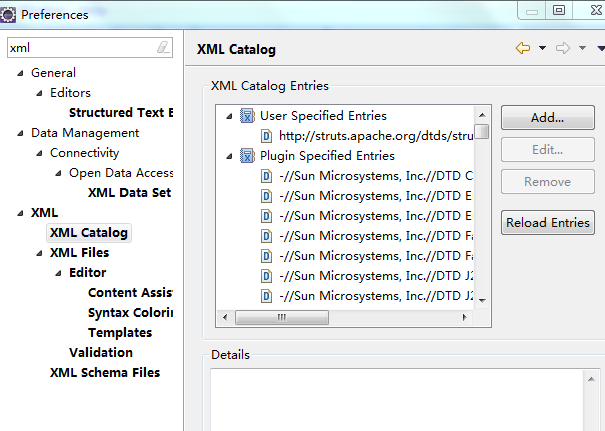Select the http://struts.apache.org/dtds entry
Viewport: 605px width, 431px height.
pos(376,136)
